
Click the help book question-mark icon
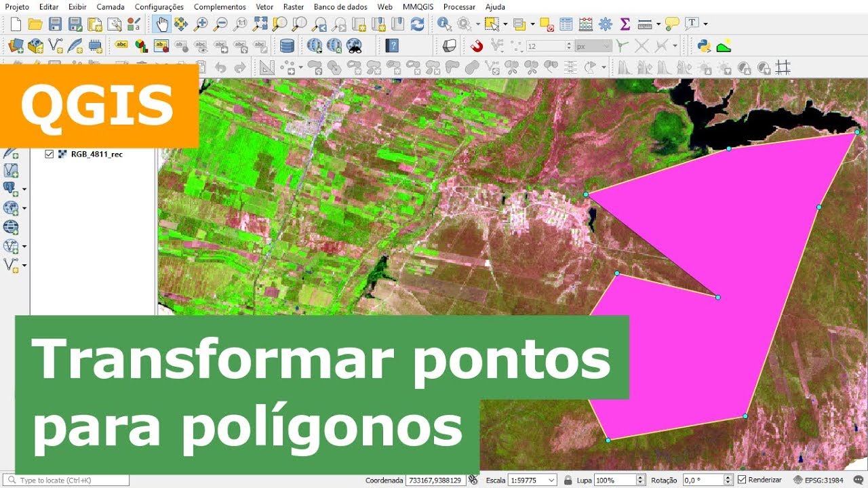tap(392, 46)
